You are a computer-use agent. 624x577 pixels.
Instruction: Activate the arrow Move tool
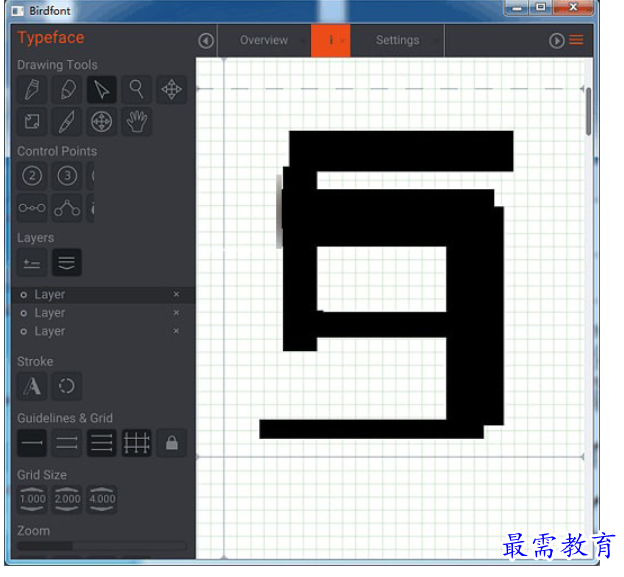coord(101,90)
